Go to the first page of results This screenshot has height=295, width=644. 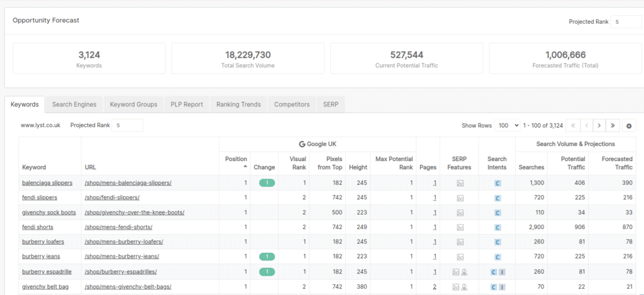point(572,126)
